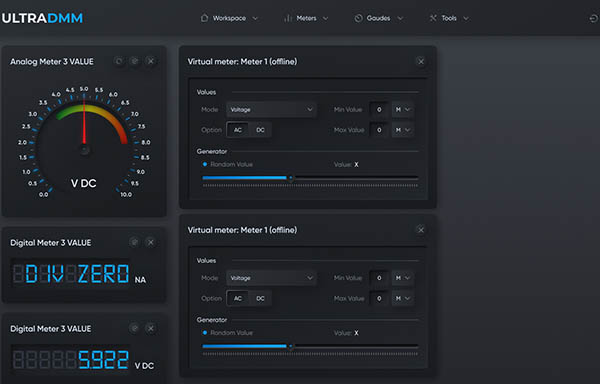This screenshot has height=384, width=600.
Task: Open the Gauges menu
Action: (x=378, y=18)
